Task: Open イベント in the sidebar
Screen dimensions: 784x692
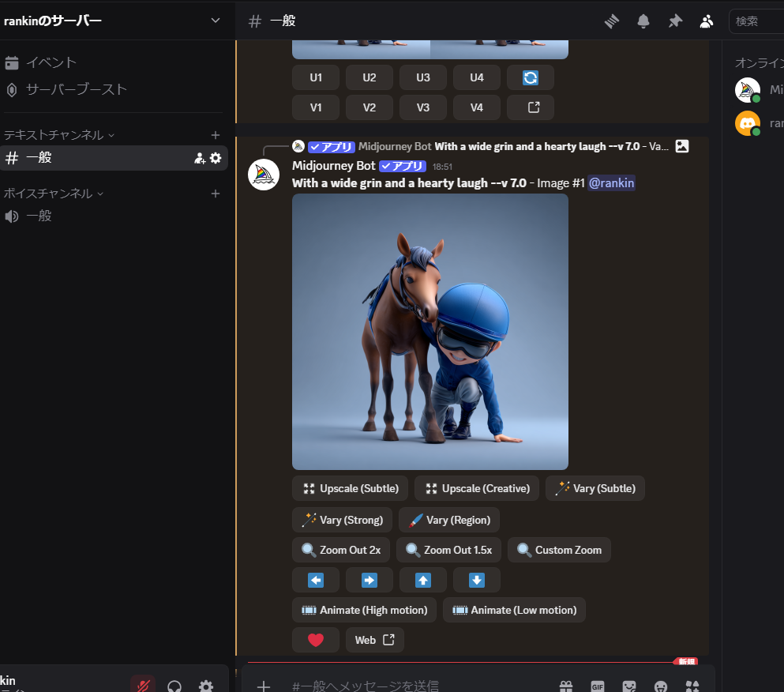Action: coord(51,62)
